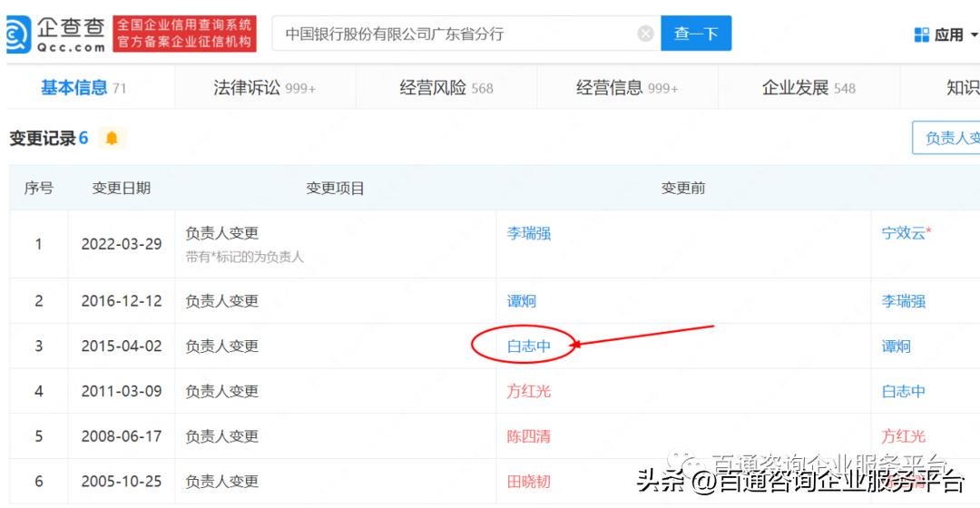This screenshot has height=508, width=980.
Task: Click the note 带有*标记的为负责人
Action: coord(244,257)
